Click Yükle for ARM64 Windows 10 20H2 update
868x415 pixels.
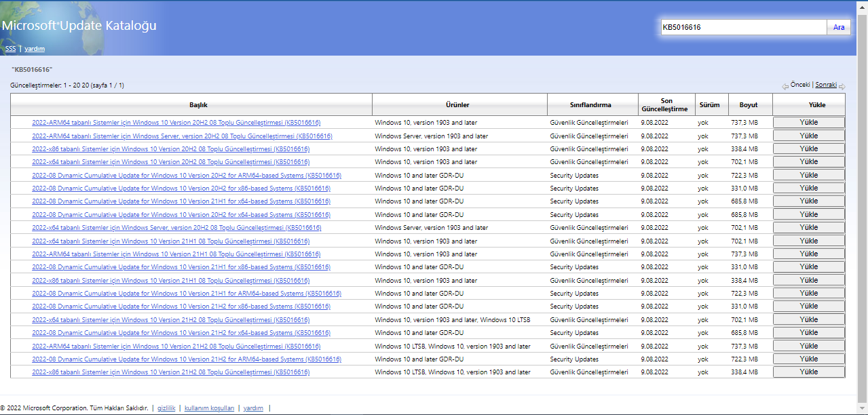click(809, 123)
